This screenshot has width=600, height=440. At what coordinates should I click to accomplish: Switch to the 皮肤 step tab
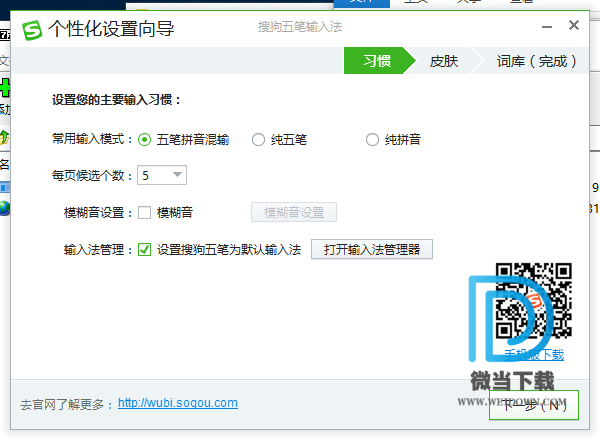click(444, 61)
